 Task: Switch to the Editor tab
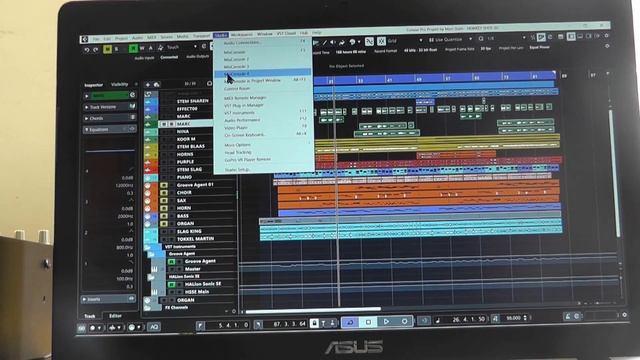coord(115,316)
